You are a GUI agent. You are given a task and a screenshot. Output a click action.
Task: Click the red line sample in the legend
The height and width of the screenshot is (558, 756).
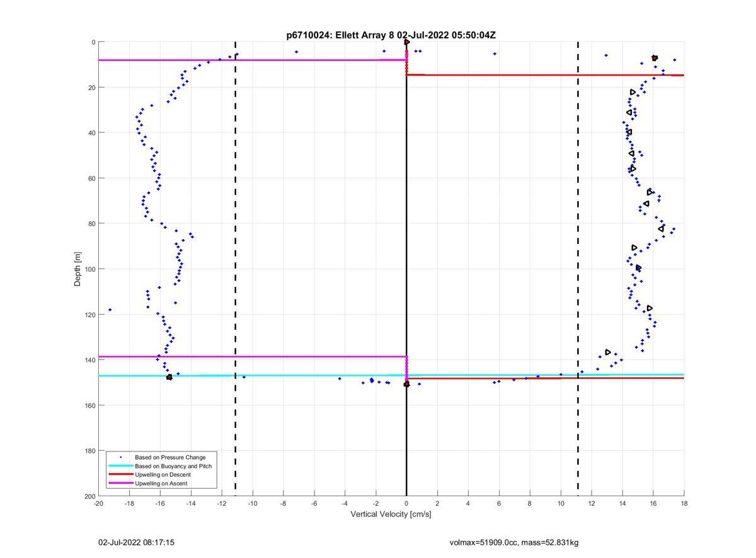coord(120,474)
